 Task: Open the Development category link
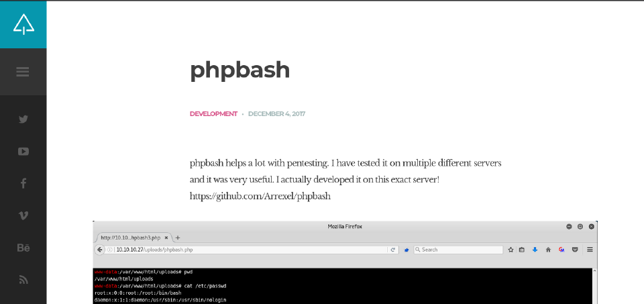[x=213, y=114]
